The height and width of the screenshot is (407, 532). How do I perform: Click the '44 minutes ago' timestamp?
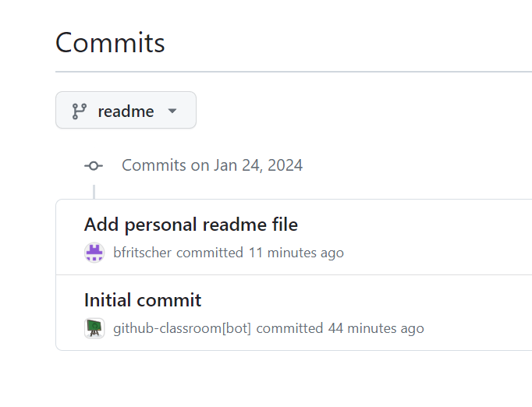tap(376, 328)
